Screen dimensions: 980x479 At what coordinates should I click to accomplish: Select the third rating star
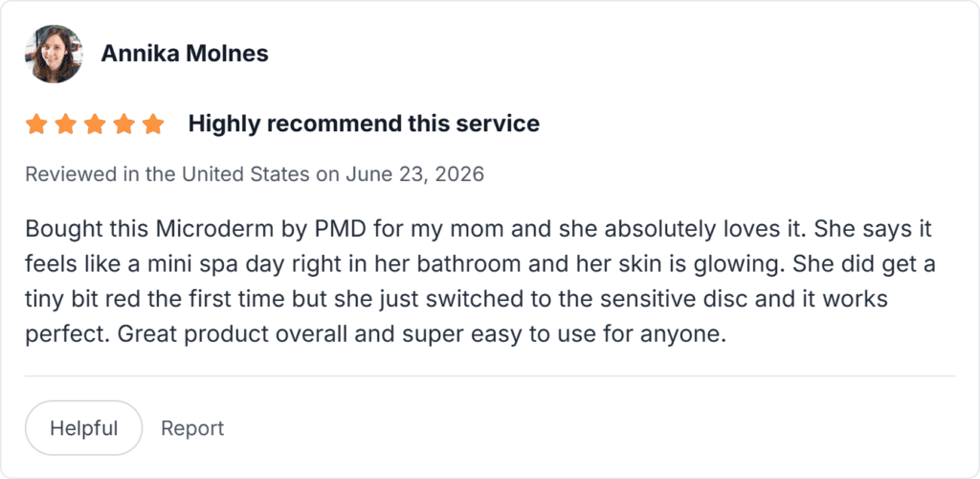(x=95, y=124)
